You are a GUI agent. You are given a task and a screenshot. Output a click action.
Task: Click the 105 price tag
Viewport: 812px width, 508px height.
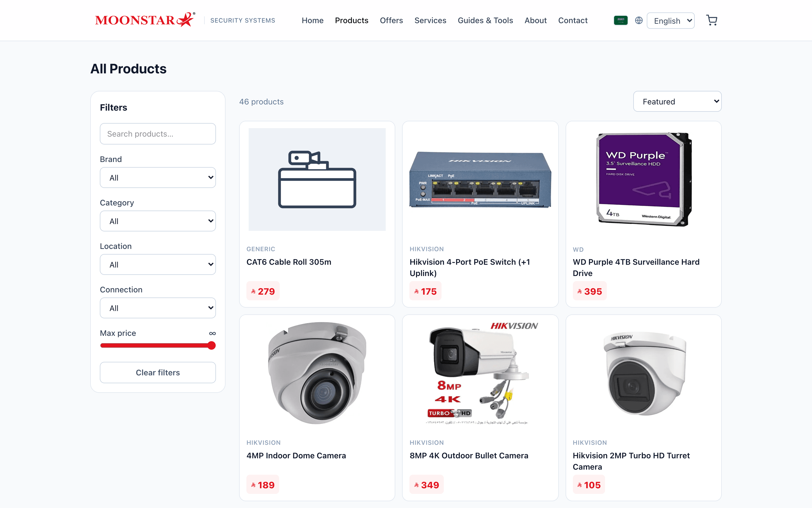coord(588,485)
